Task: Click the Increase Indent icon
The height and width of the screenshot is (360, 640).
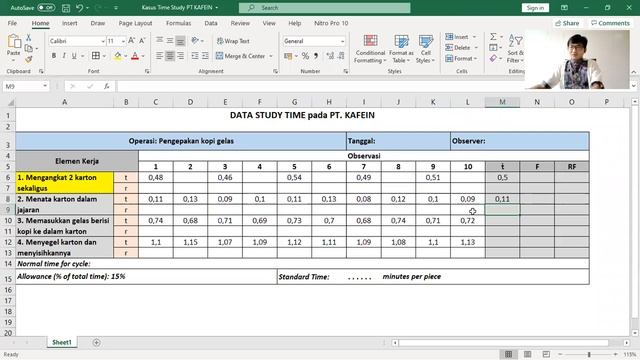Action: point(205,56)
